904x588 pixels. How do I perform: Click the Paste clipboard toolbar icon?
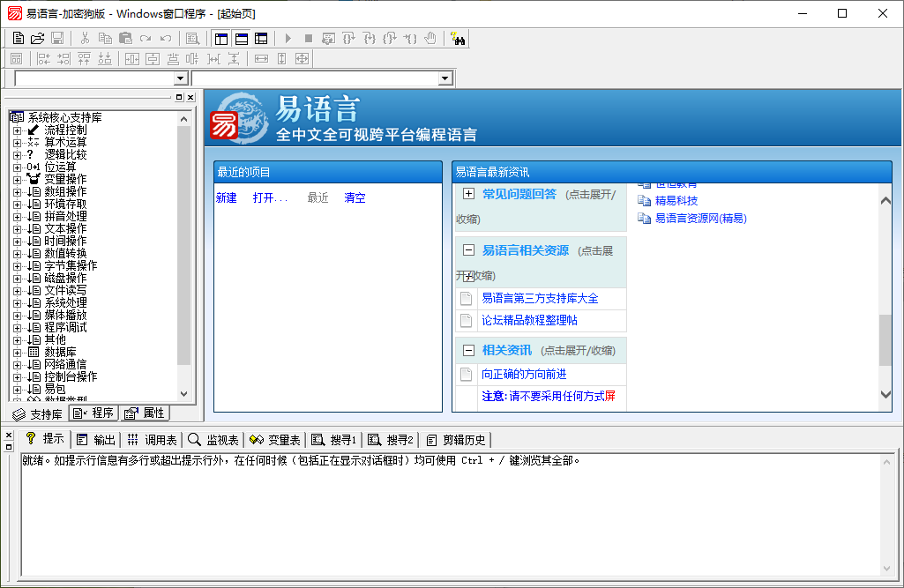pos(125,39)
